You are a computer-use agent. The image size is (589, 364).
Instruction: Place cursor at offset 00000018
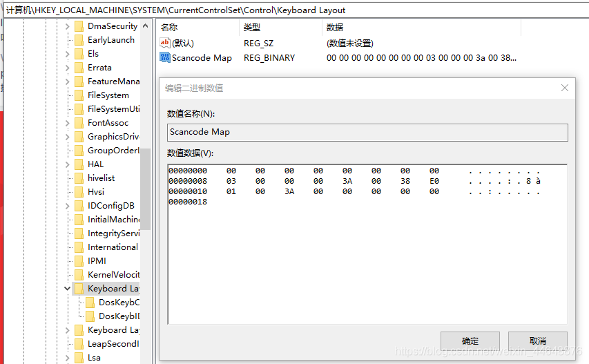coord(188,202)
